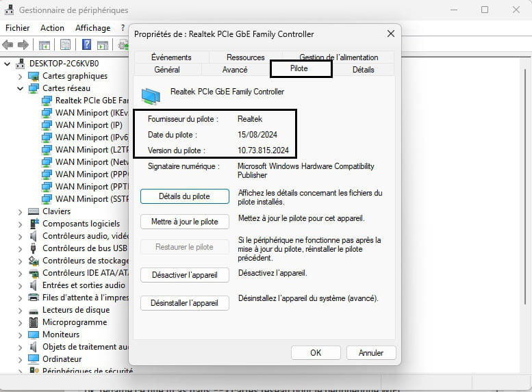The width and height of the screenshot is (532, 392).
Task: Switch to the Événements tab
Action: pos(171,57)
